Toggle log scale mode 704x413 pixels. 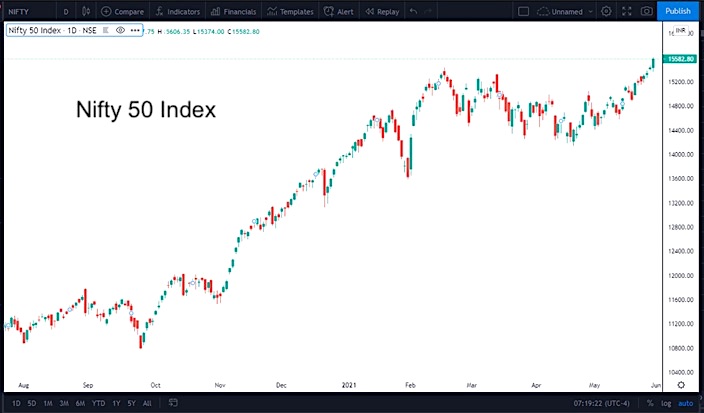coord(666,403)
